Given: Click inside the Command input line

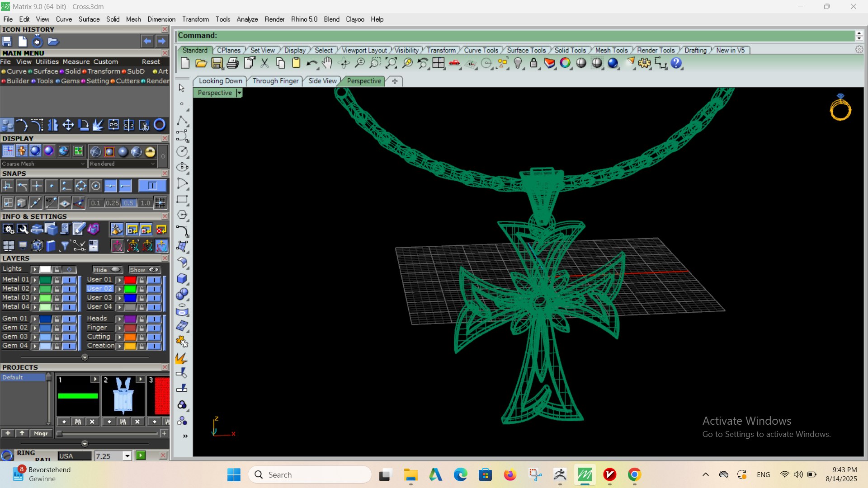Looking at the screenshot, I should [x=515, y=35].
